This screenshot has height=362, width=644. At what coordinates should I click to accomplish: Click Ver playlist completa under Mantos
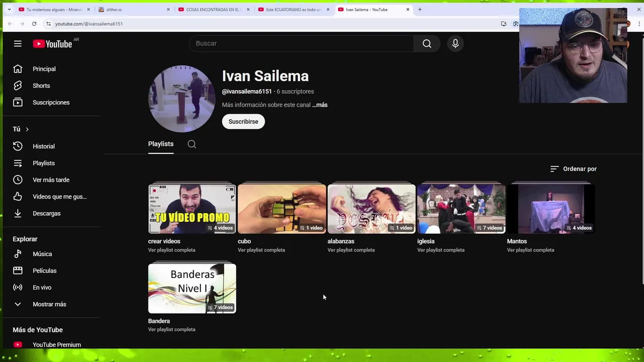530,250
